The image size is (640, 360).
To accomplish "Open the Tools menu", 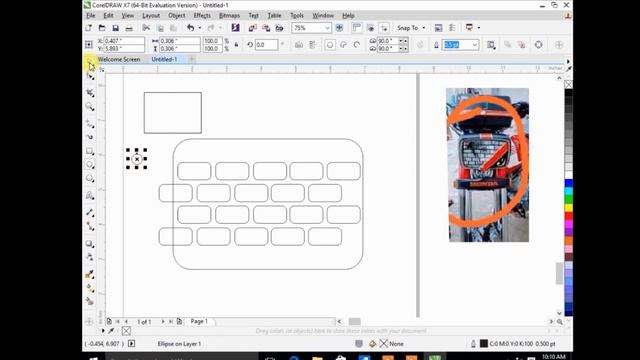I will (x=297, y=16).
